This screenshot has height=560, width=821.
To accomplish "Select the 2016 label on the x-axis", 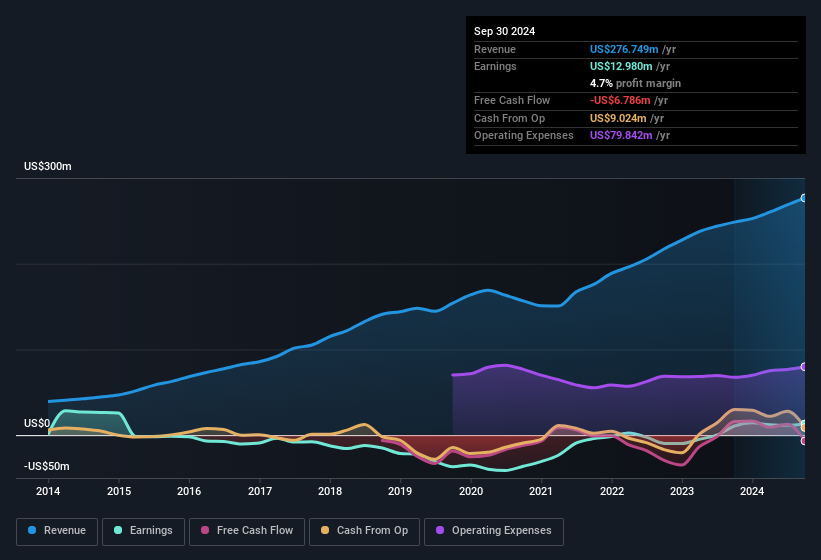I will pos(189,491).
